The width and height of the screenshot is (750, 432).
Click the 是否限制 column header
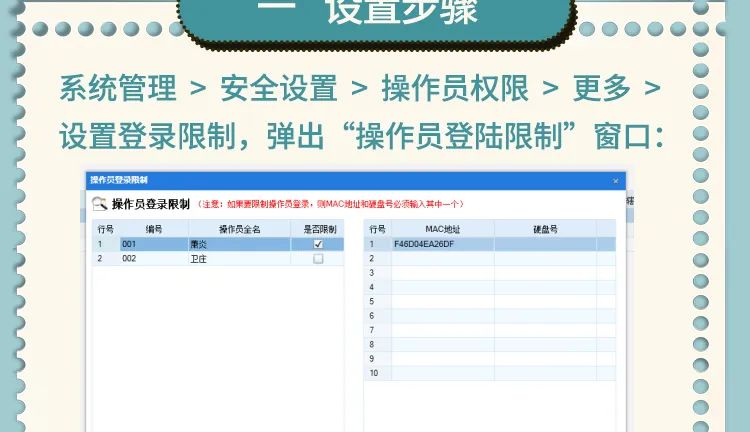319,229
